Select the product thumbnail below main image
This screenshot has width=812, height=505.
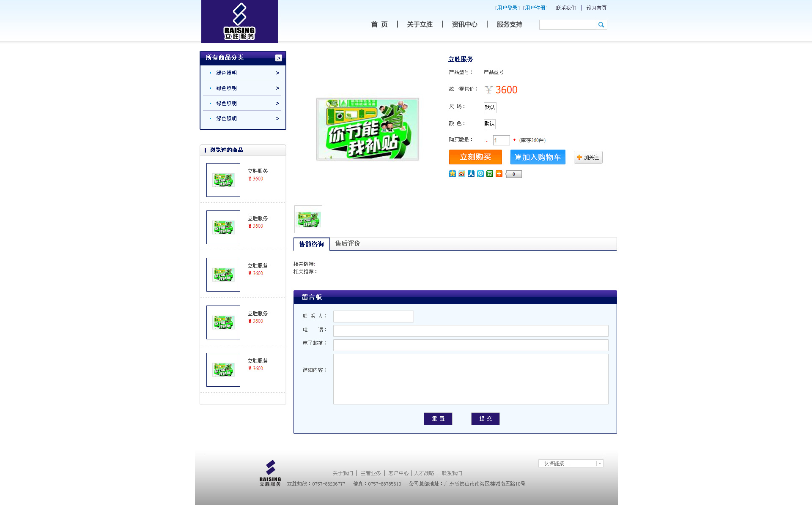coord(308,219)
